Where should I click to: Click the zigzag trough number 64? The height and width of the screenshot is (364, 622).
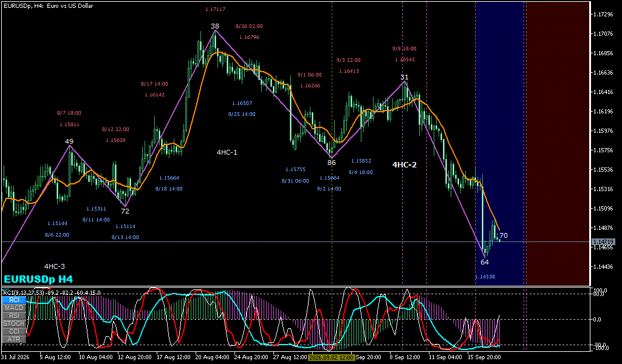click(x=485, y=262)
